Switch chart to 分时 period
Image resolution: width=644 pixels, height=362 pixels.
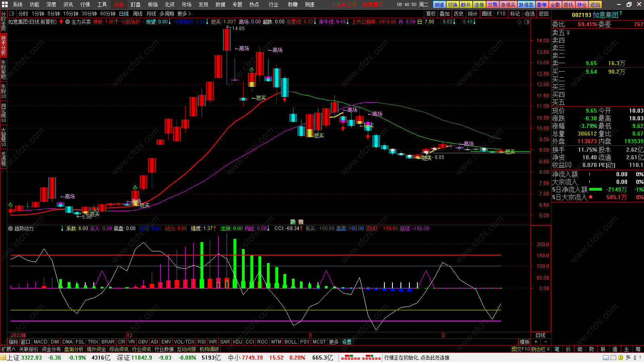pyautogui.click(x=23, y=14)
